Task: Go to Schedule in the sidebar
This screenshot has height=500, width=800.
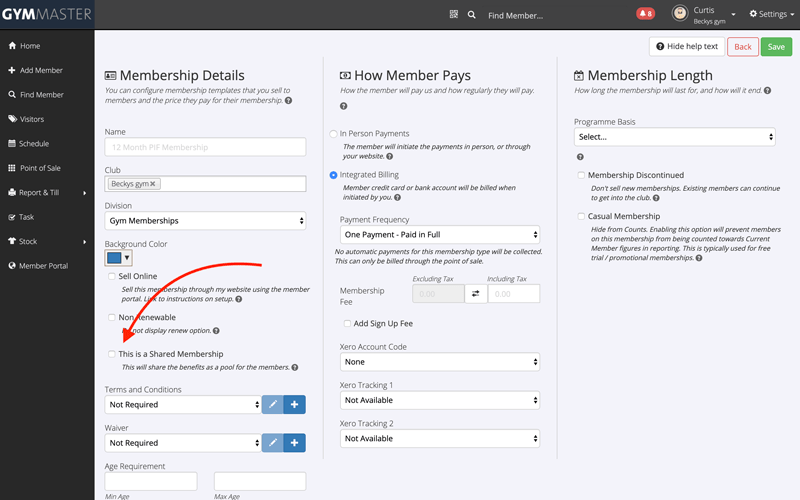Action: point(34,144)
